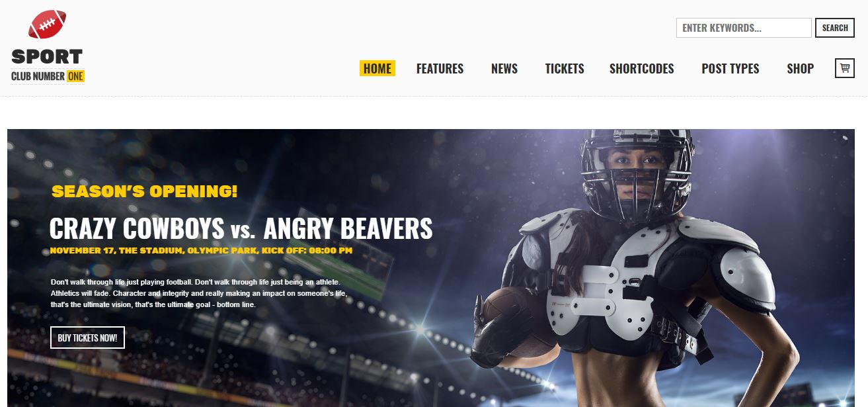
Task: Open the shopping cart icon
Action: [845, 68]
